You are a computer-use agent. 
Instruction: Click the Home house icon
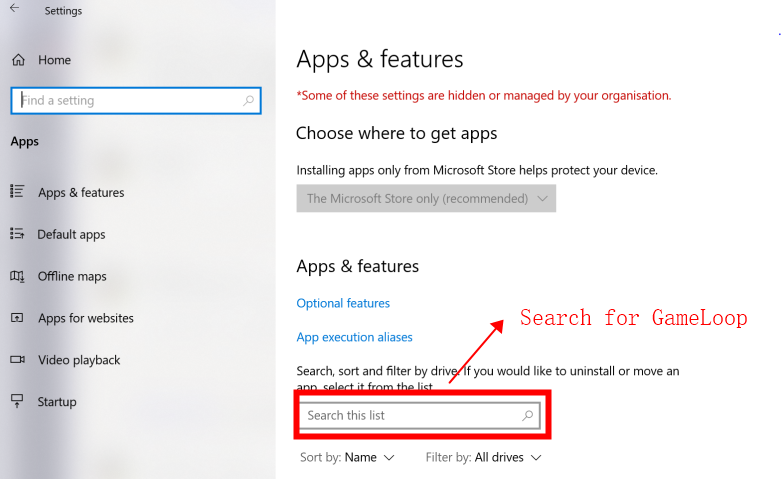pyautogui.click(x=18, y=60)
